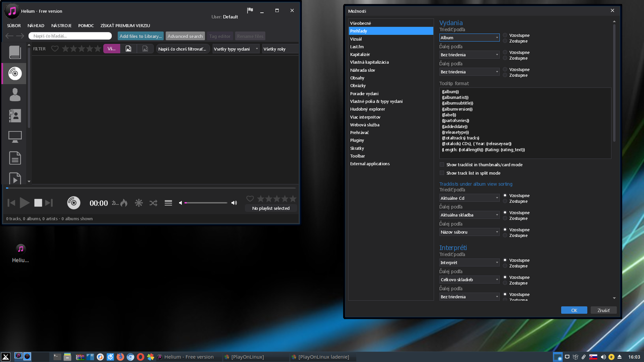Select Zostupne for Názov súboru sorting
Image resolution: width=644 pixels, height=362 pixels.
click(x=505, y=235)
